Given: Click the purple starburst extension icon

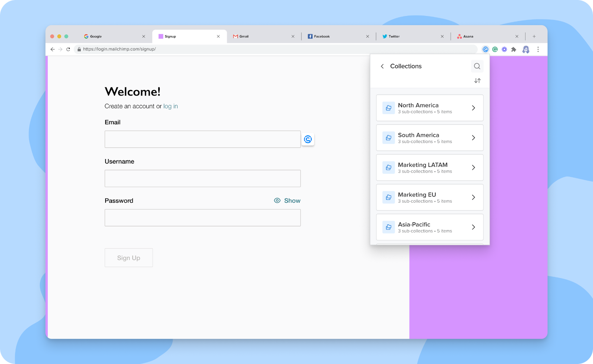Looking at the screenshot, I should pyautogui.click(x=504, y=49).
